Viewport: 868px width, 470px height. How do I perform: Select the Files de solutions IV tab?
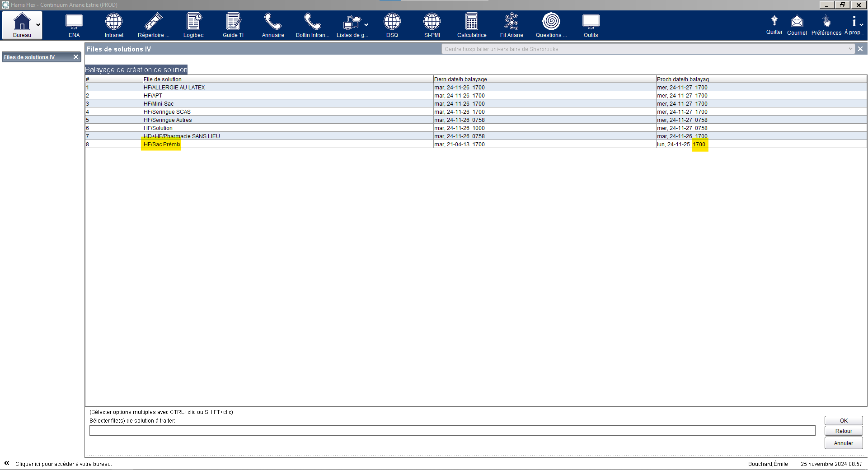(x=30, y=57)
